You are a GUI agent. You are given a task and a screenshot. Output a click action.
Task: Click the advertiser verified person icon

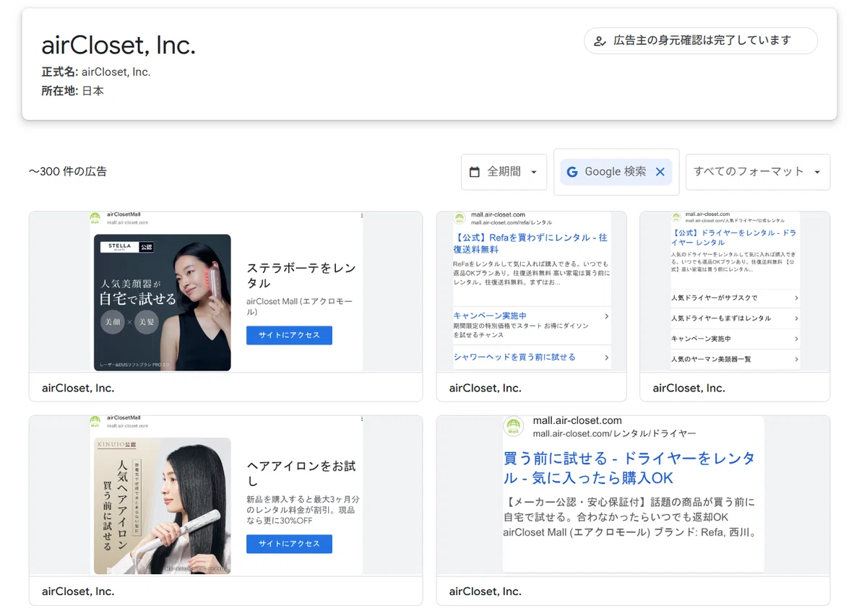tap(599, 41)
